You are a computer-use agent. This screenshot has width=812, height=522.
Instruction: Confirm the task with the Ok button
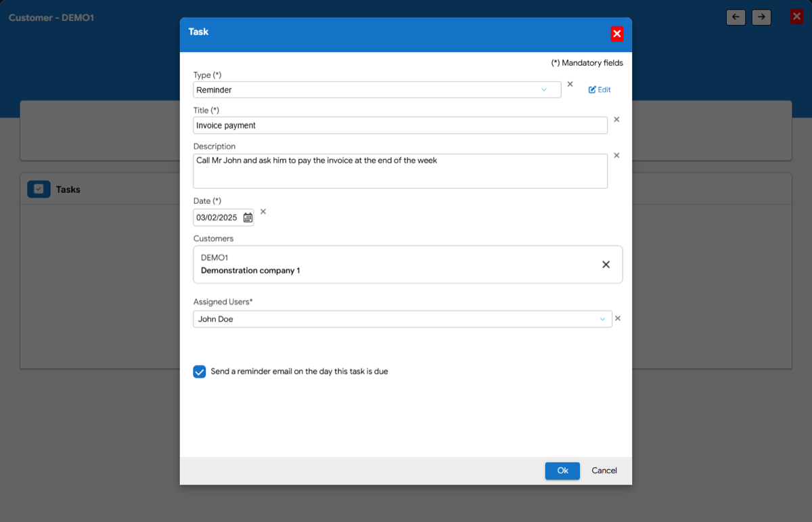tap(562, 471)
